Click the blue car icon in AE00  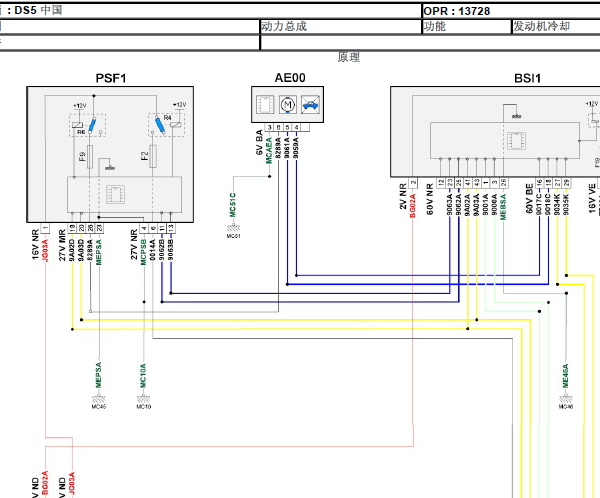[x=309, y=103]
